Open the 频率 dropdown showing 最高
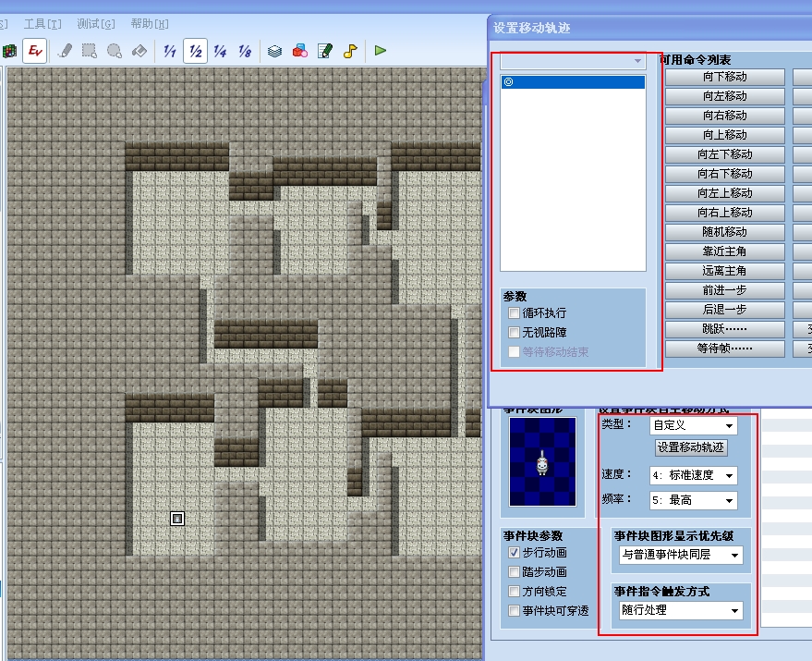This screenshot has width=812, height=661. pyautogui.click(x=694, y=500)
